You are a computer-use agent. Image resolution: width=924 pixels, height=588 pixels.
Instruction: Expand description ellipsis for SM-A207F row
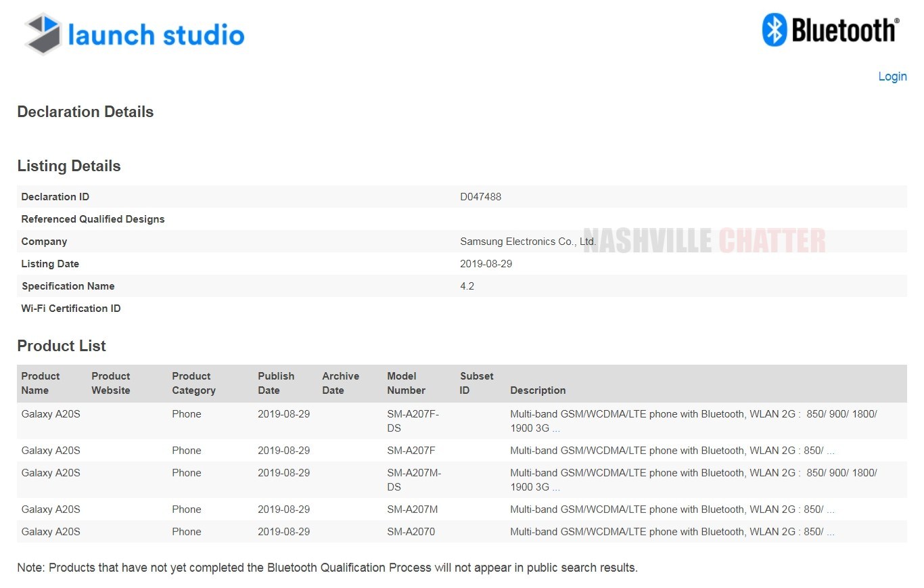831,451
